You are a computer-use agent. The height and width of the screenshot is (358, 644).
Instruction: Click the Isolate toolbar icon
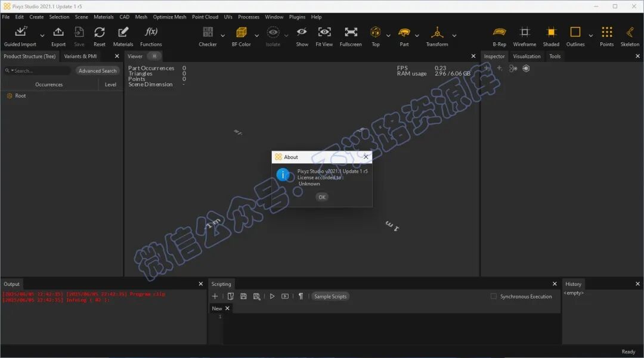click(x=273, y=32)
